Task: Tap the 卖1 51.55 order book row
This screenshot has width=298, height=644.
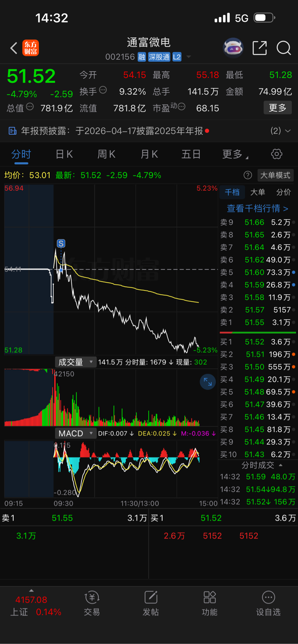Action: (258, 322)
